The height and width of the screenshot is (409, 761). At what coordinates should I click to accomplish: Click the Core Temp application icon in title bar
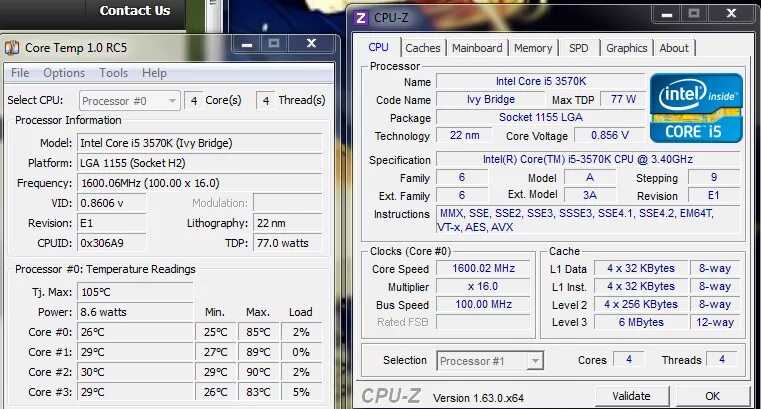point(12,48)
